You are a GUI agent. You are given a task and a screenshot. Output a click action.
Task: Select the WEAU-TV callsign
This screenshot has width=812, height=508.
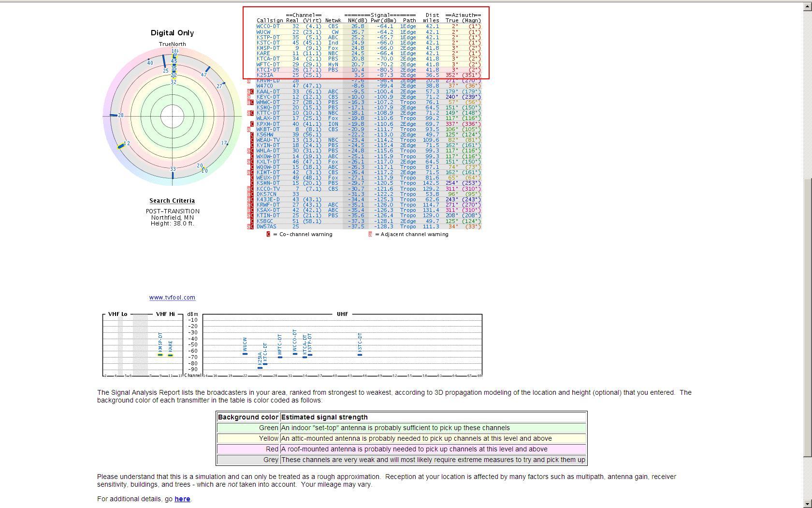[268, 140]
